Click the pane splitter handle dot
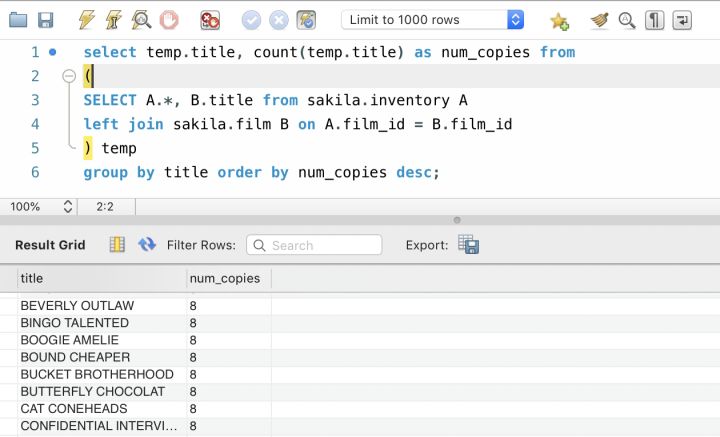This screenshot has width=720, height=437. pos(457,220)
